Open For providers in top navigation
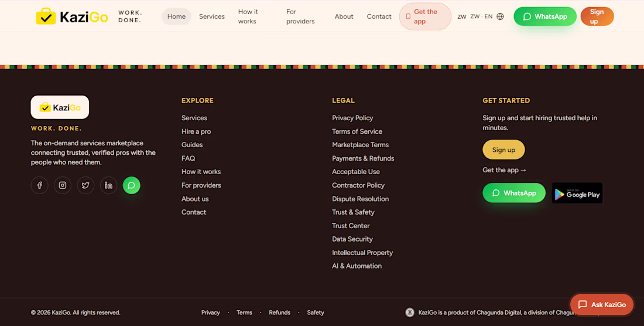 (300, 16)
